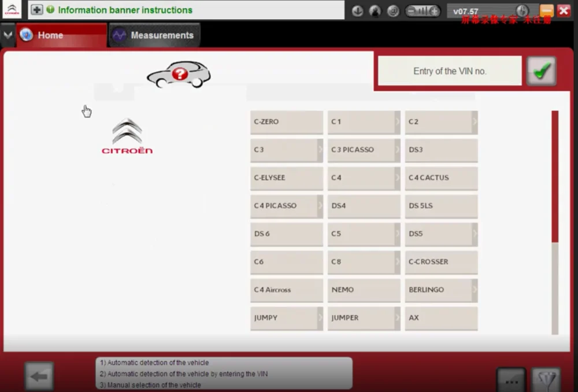Select the C 6 model
The width and height of the screenshot is (578, 392).
pyautogui.click(x=287, y=262)
